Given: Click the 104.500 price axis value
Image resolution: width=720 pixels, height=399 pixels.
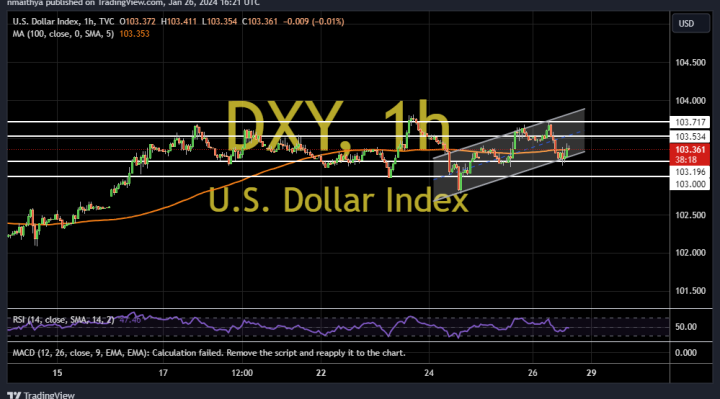Looking at the screenshot, I should [690, 62].
